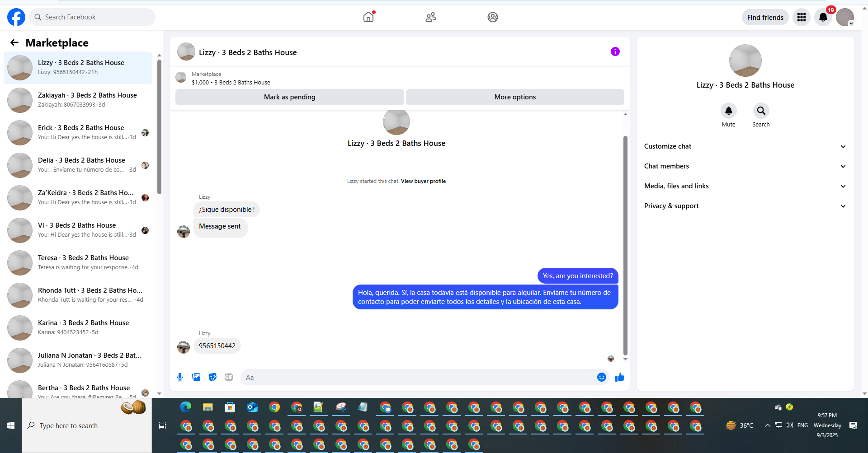Open account profile avatar menu
This screenshot has width=868, height=453.
(845, 17)
